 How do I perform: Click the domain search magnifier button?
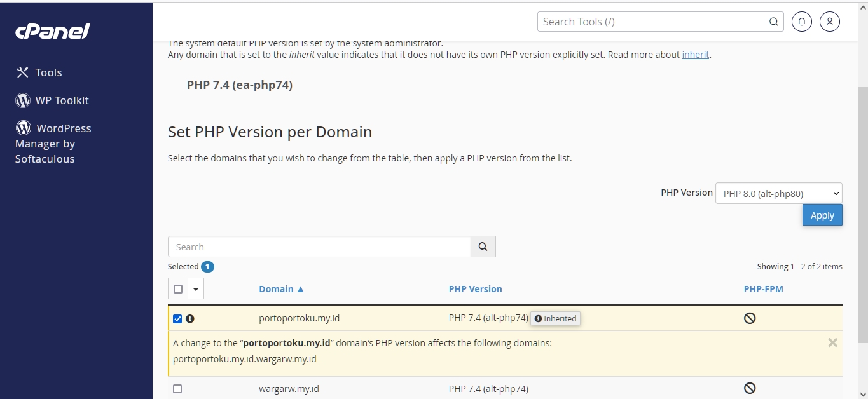click(483, 247)
